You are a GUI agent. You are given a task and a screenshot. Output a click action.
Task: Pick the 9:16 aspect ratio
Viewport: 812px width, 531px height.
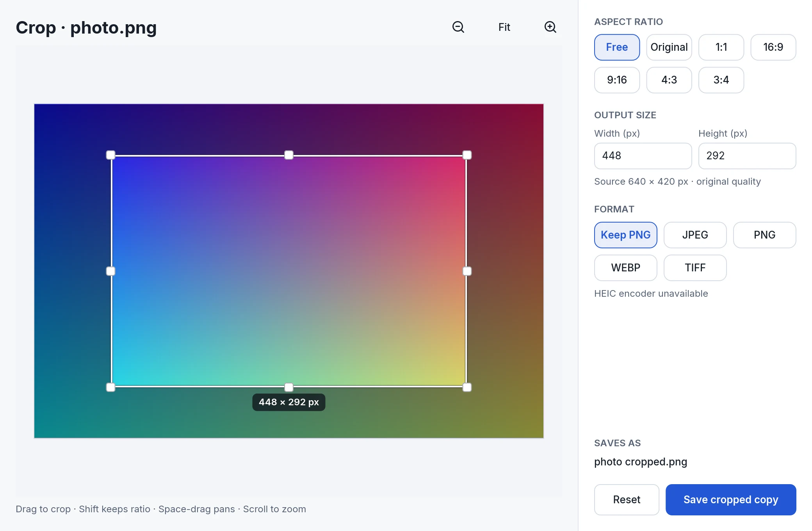pyautogui.click(x=617, y=80)
